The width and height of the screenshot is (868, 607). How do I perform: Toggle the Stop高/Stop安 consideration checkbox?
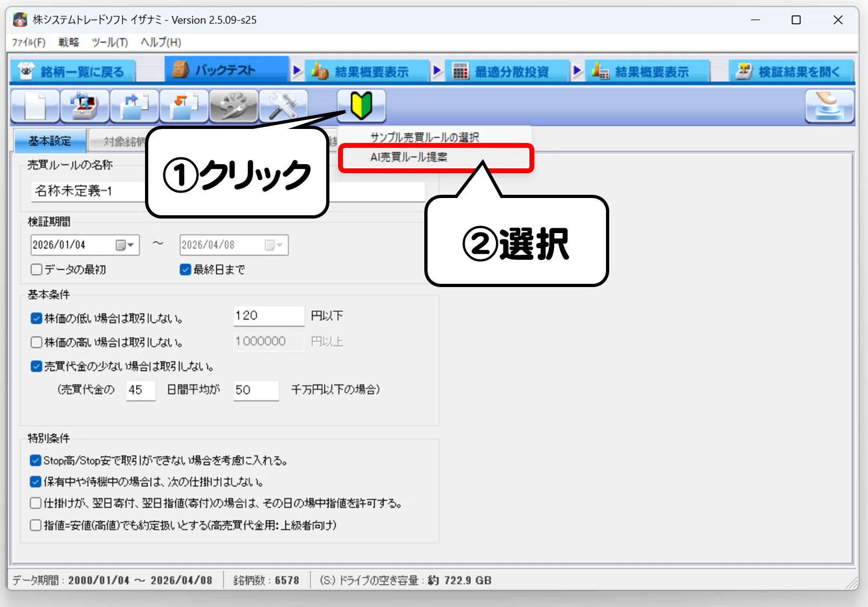click(36, 460)
